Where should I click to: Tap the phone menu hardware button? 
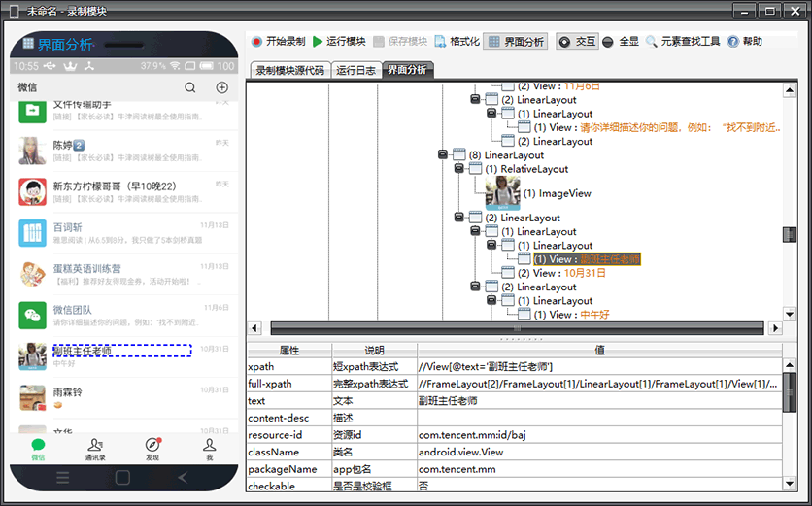pyautogui.click(x=63, y=478)
